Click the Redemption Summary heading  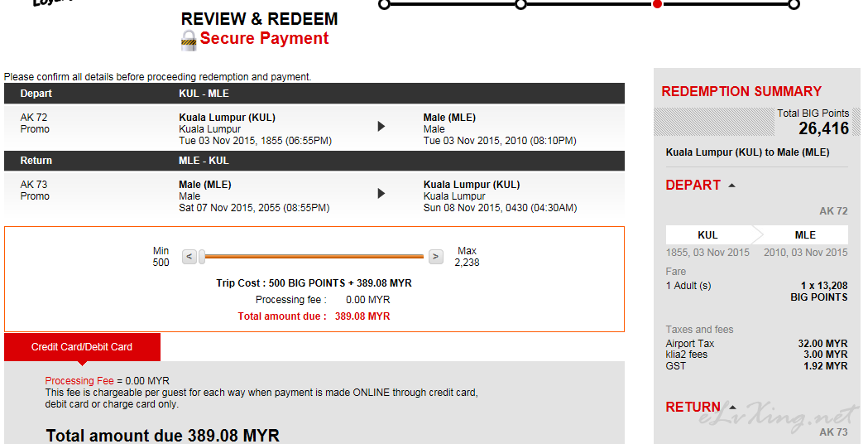point(741,91)
